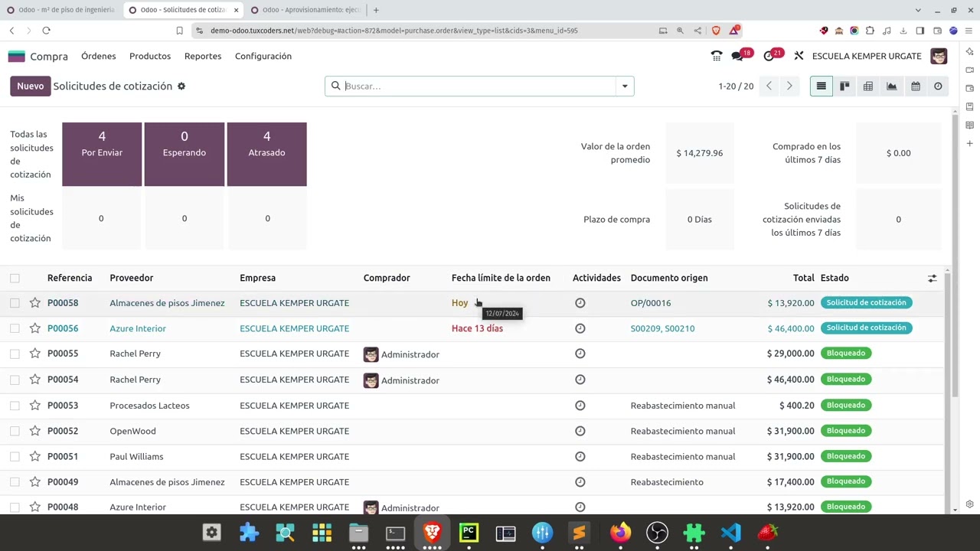Image resolution: width=980 pixels, height=551 pixels.
Task: Open the VoIP phone icon in navbar
Action: point(716,56)
